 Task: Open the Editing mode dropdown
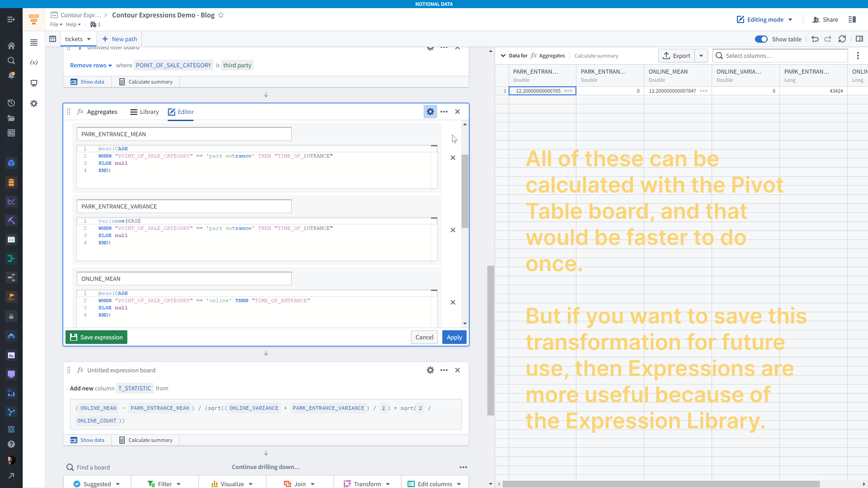pyautogui.click(x=765, y=19)
